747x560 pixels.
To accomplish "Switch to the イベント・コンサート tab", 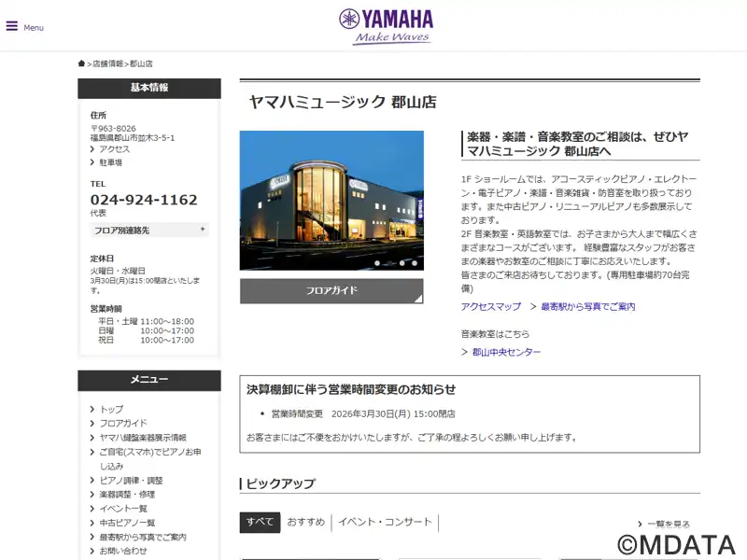I will [x=385, y=522].
